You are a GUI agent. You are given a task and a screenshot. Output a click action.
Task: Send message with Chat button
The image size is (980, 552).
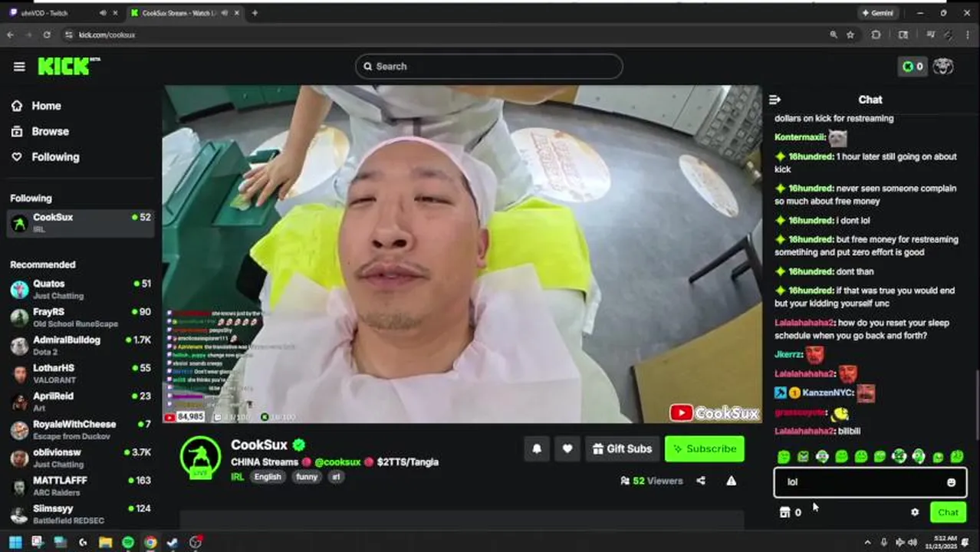click(x=948, y=513)
